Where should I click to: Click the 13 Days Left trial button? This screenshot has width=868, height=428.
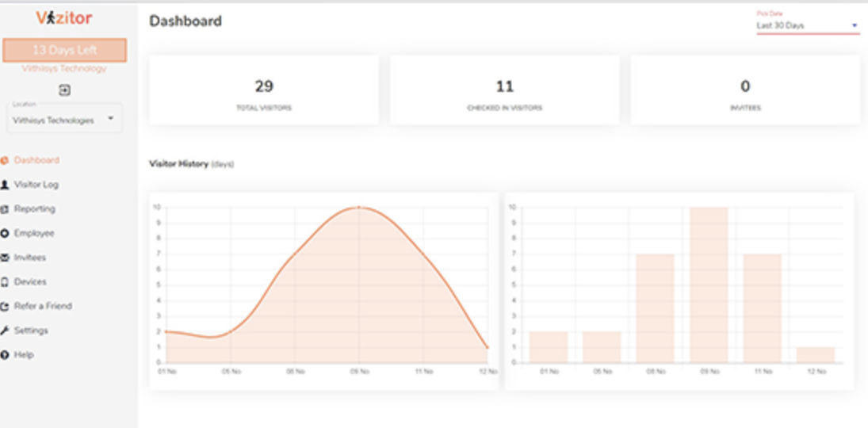point(65,50)
